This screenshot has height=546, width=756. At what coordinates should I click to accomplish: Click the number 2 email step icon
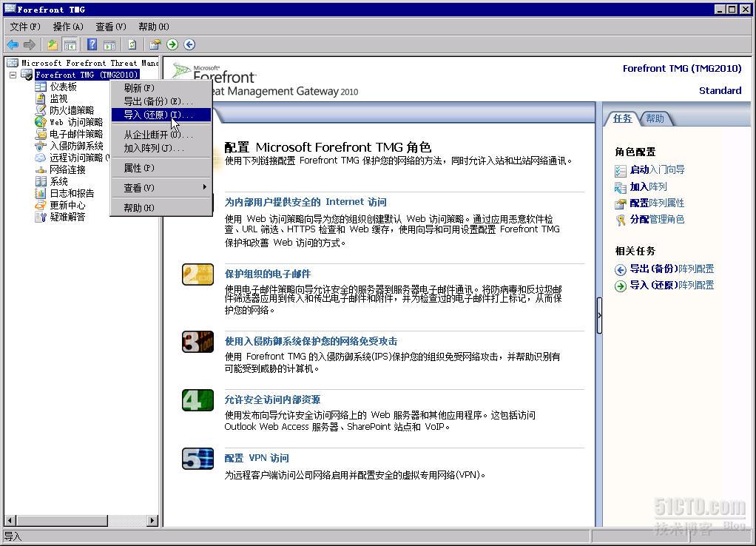point(198,274)
